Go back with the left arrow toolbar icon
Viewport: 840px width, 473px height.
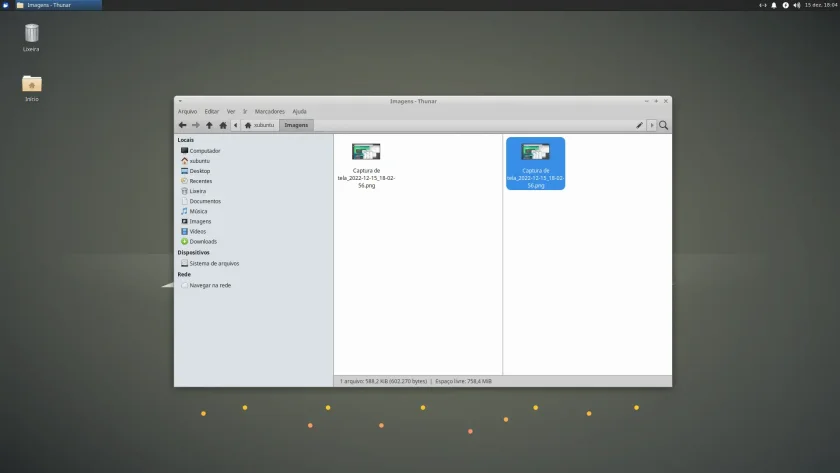[182, 125]
